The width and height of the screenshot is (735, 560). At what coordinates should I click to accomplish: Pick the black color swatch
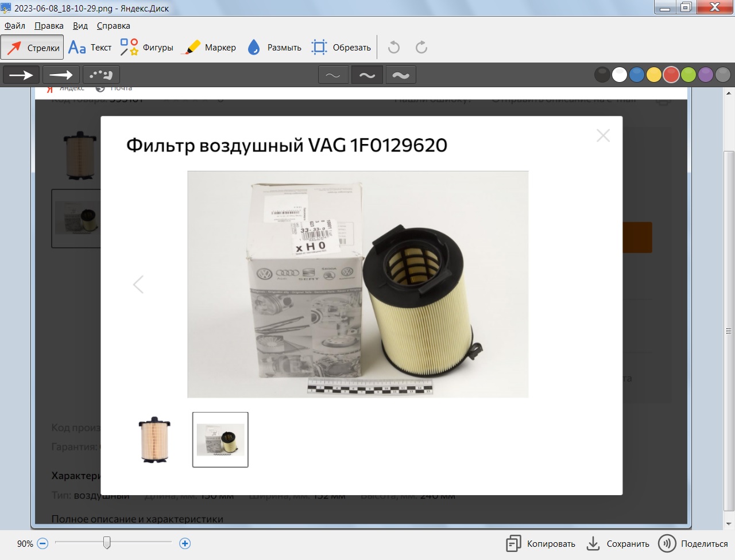(602, 75)
